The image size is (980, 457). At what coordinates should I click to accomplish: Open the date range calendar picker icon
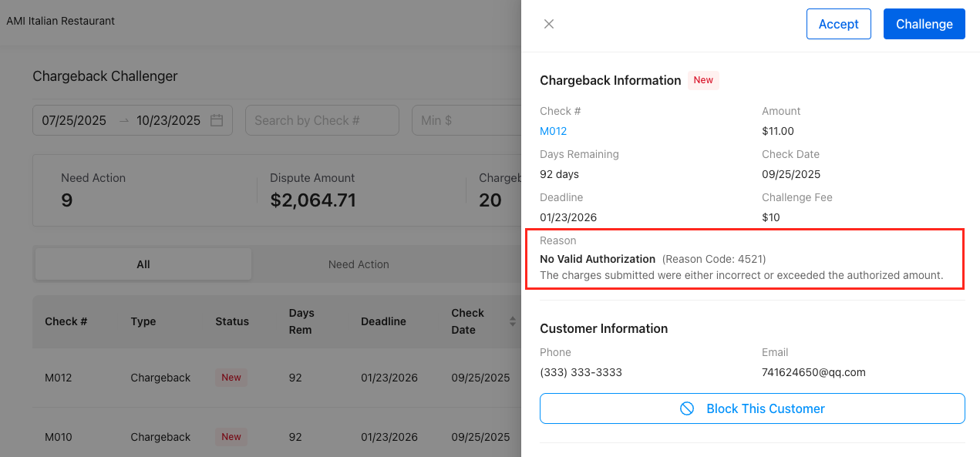click(x=217, y=119)
